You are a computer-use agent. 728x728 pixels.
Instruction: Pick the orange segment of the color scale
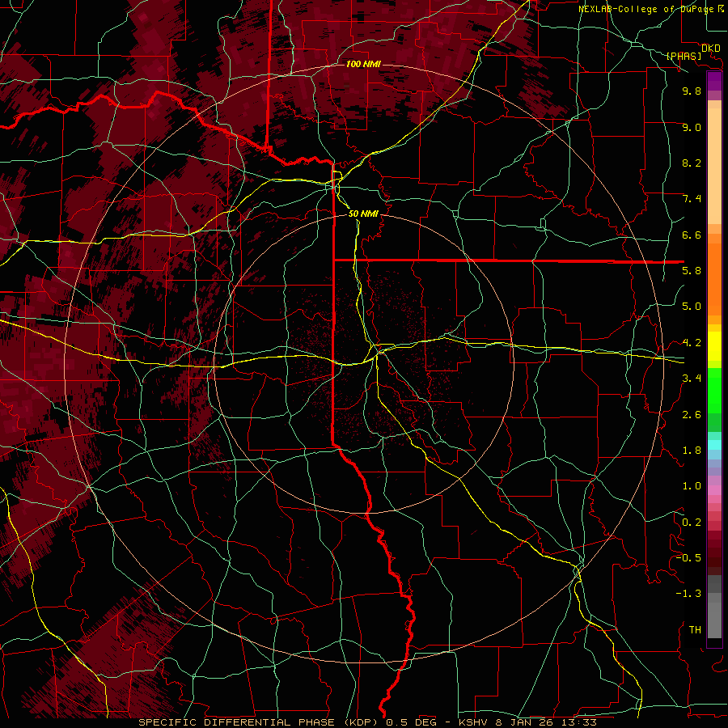click(714, 278)
